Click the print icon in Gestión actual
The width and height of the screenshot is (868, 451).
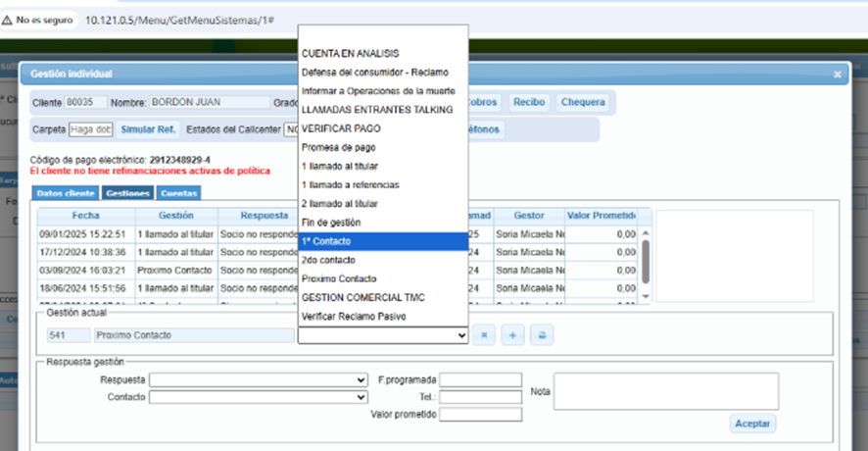coord(540,335)
